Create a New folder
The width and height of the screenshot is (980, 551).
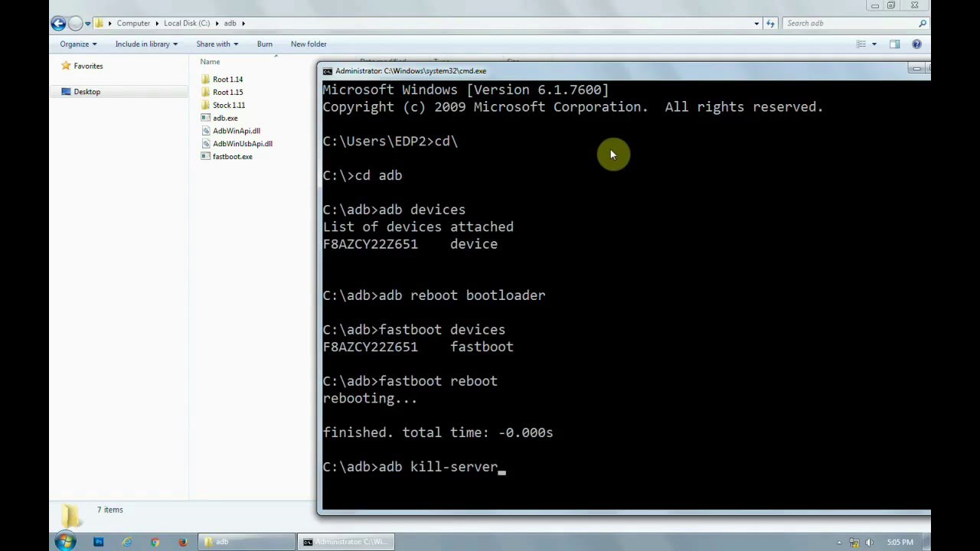click(309, 44)
